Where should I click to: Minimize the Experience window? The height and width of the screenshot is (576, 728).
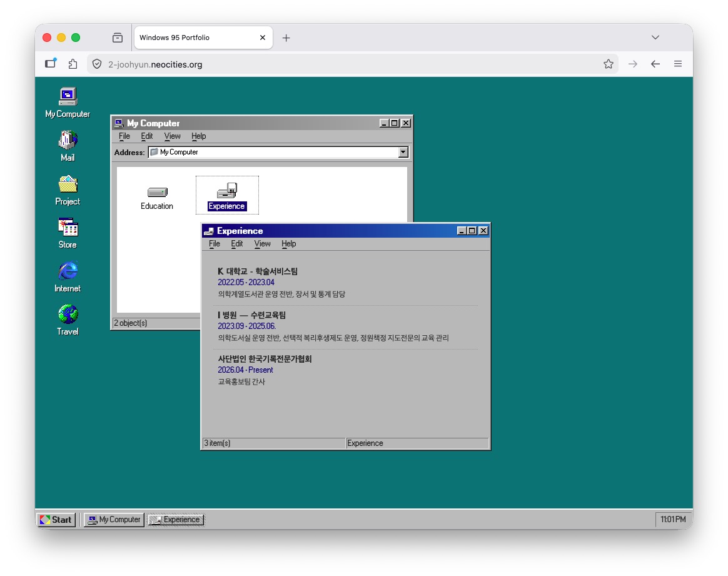462,231
